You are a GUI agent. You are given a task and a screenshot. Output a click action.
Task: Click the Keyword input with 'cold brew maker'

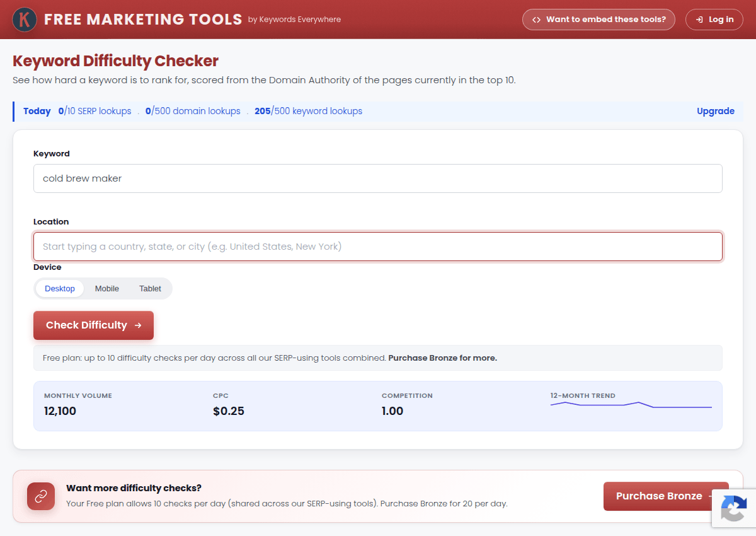[x=378, y=178]
